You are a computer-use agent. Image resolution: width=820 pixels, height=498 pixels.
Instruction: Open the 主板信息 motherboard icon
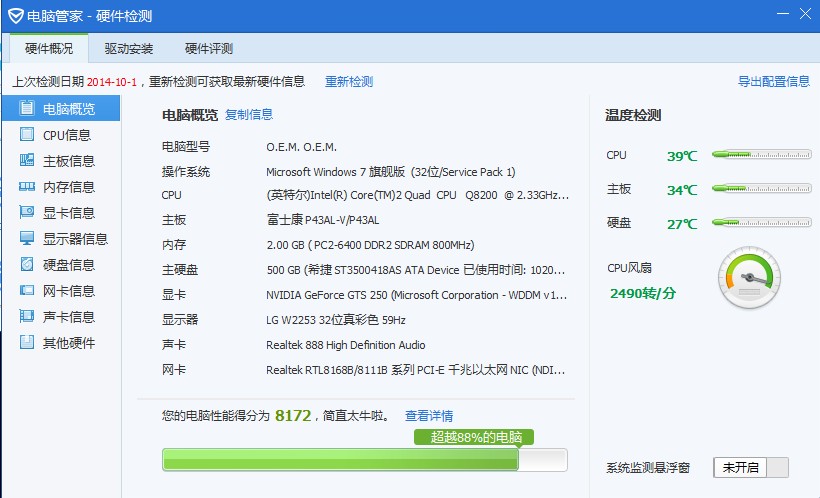coord(27,160)
